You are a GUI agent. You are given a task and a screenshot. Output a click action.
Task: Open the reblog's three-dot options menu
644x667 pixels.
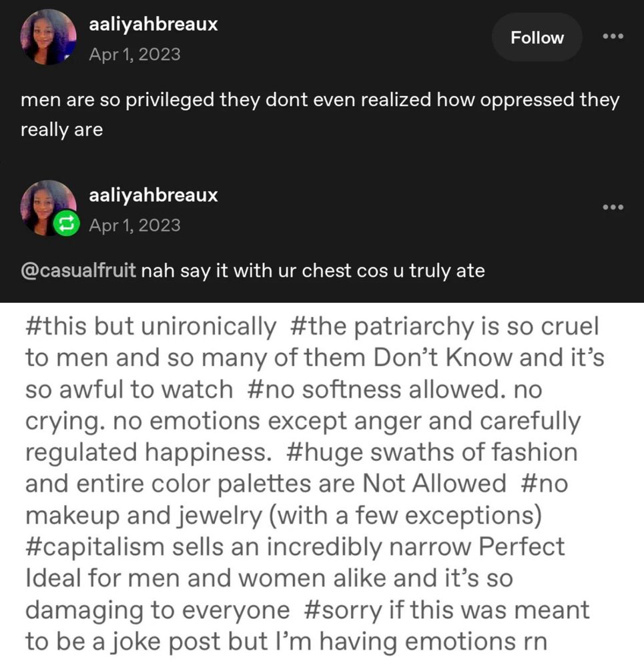[x=612, y=207]
